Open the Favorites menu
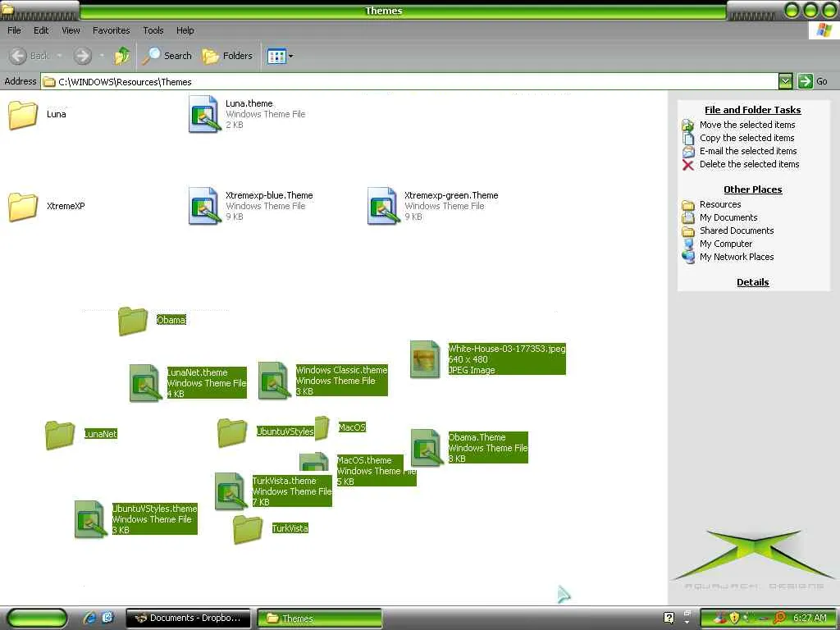This screenshot has height=630, width=840. tap(111, 30)
